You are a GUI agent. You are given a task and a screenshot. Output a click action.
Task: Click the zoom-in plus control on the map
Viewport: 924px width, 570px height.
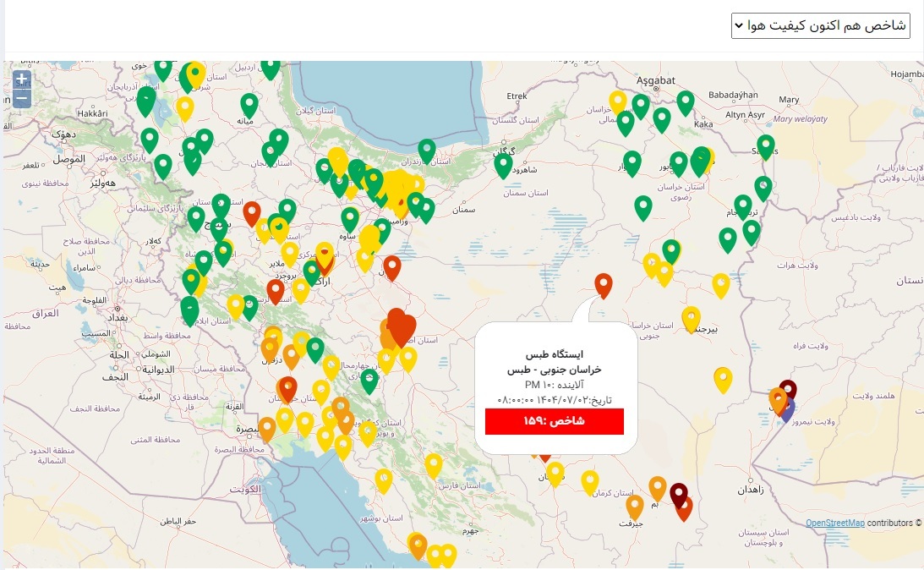pos(21,79)
